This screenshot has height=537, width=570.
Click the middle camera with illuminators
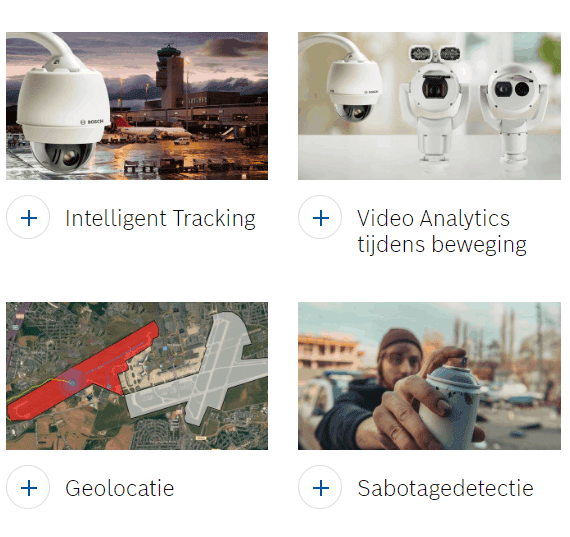click(434, 107)
